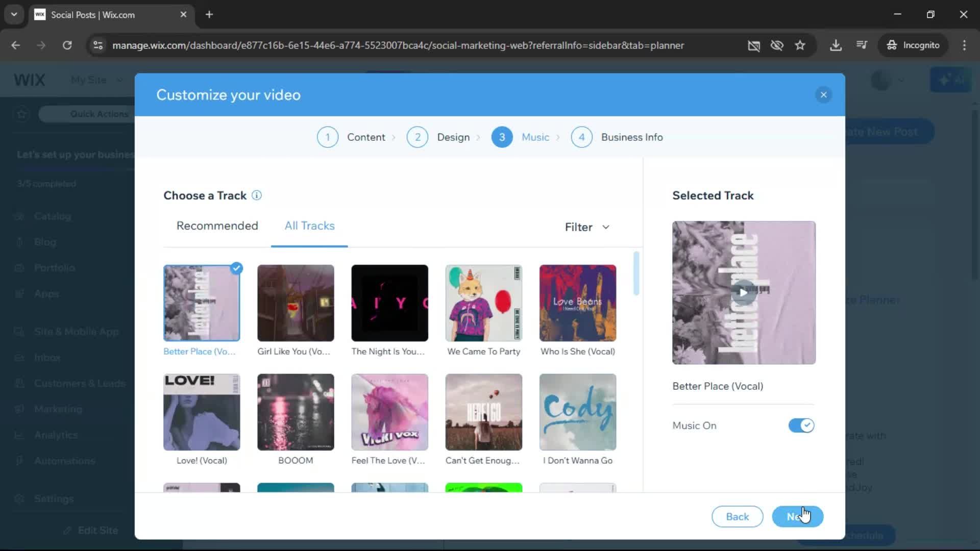Bookmark this page with the star icon
This screenshot has width=980, height=551.
[800, 45]
